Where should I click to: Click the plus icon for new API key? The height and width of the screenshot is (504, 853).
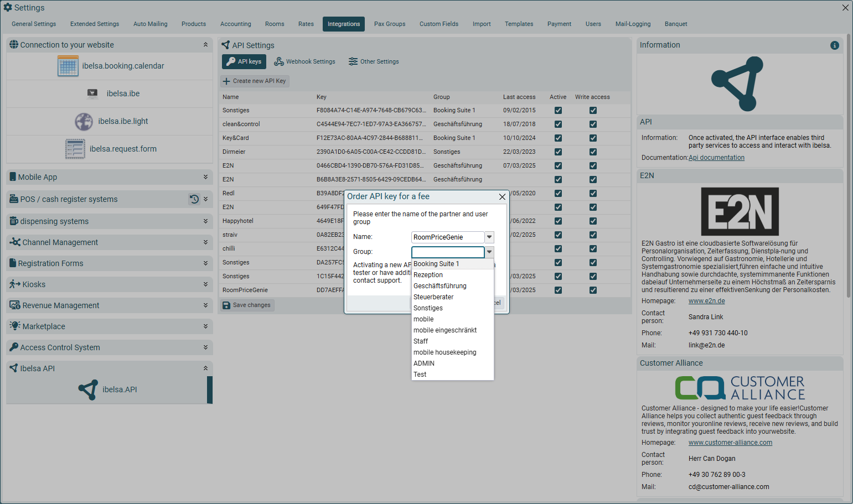click(226, 81)
